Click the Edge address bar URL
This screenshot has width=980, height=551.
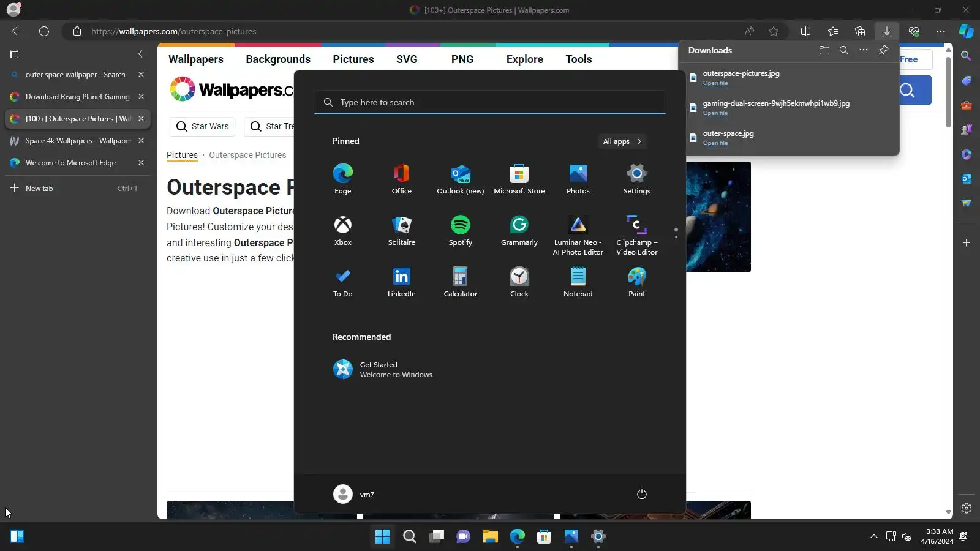point(173,31)
